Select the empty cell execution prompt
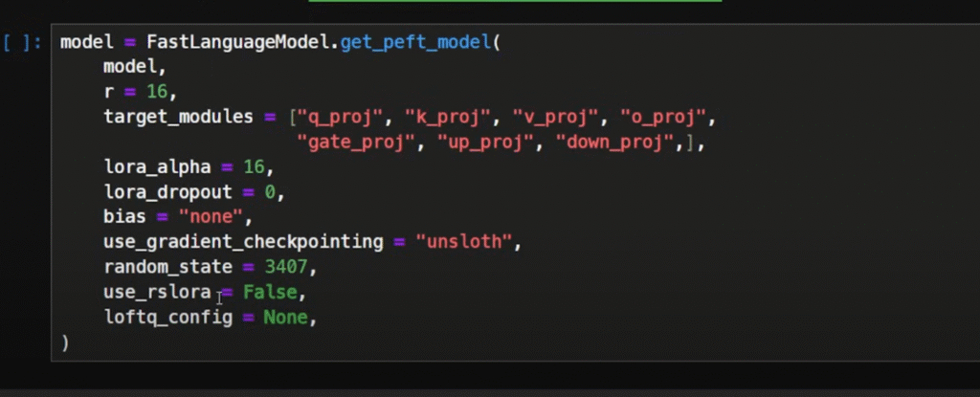 (22, 42)
